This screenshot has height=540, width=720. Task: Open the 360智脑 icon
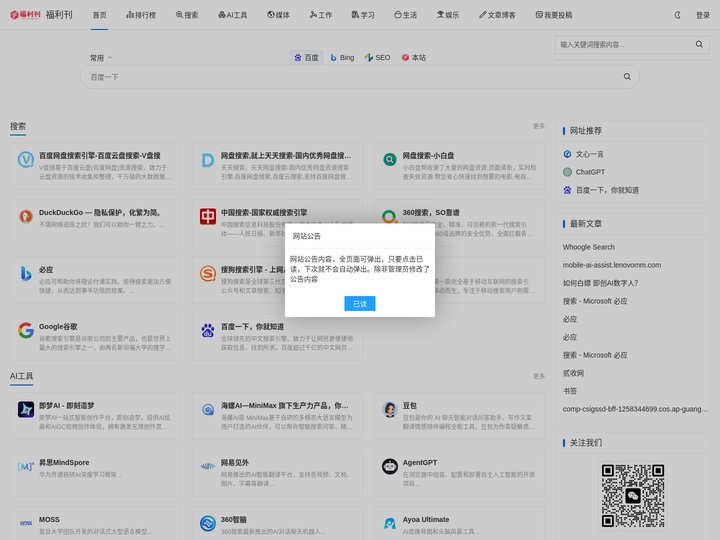(x=208, y=523)
